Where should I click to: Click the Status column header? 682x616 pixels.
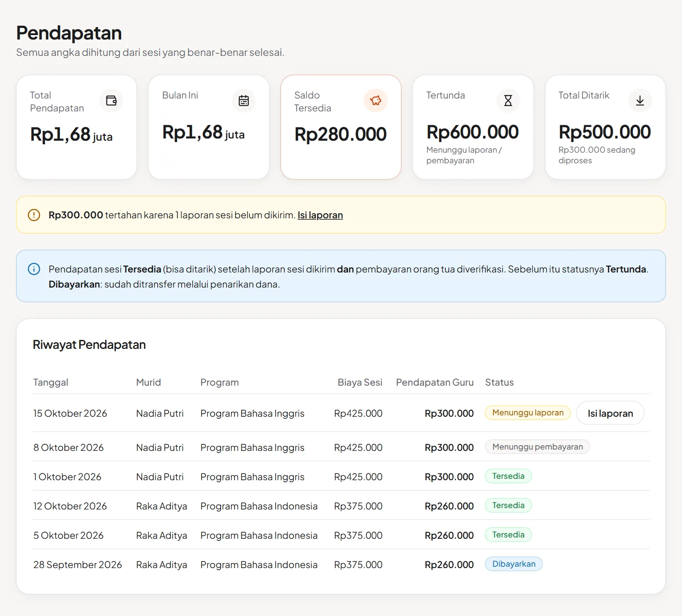click(x=499, y=383)
